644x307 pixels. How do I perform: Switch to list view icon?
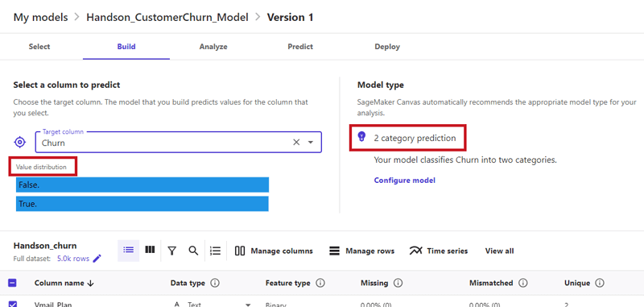coord(129,251)
